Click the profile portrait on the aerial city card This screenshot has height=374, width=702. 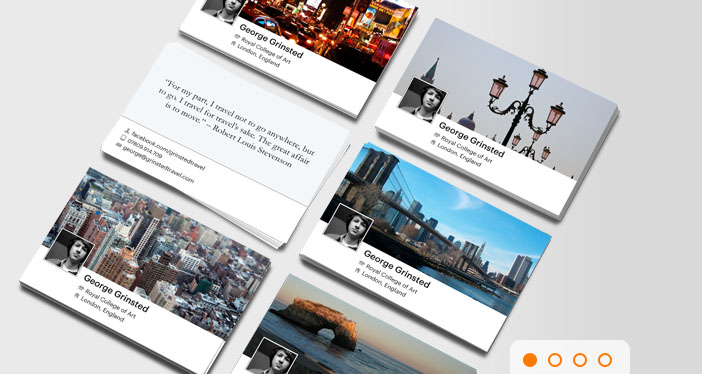(x=69, y=251)
